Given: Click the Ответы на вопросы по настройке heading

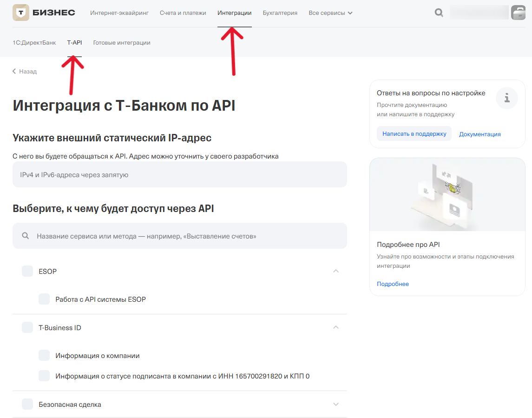Looking at the screenshot, I should pyautogui.click(x=431, y=93).
